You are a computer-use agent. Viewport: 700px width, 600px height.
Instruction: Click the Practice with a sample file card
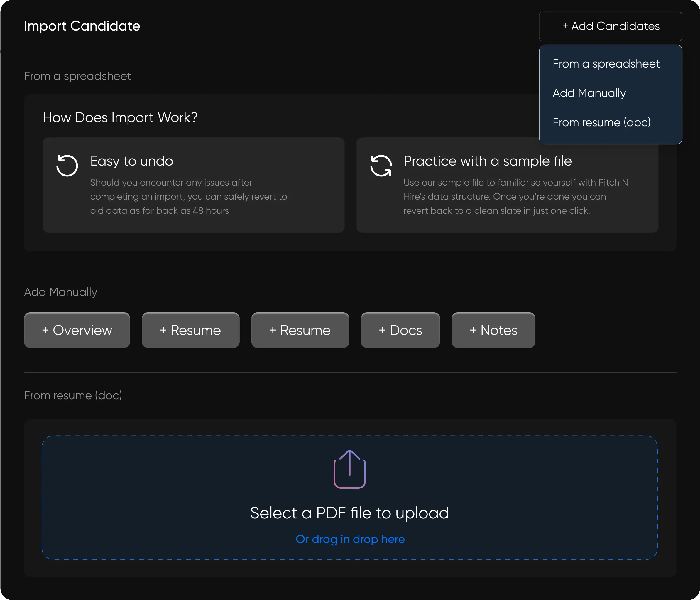[507, 185]
